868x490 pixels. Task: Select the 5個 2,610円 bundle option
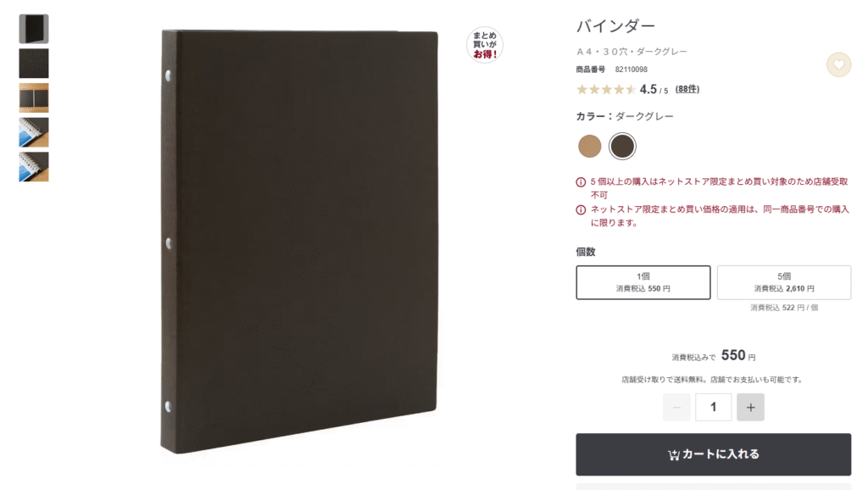tap(784, 282)
